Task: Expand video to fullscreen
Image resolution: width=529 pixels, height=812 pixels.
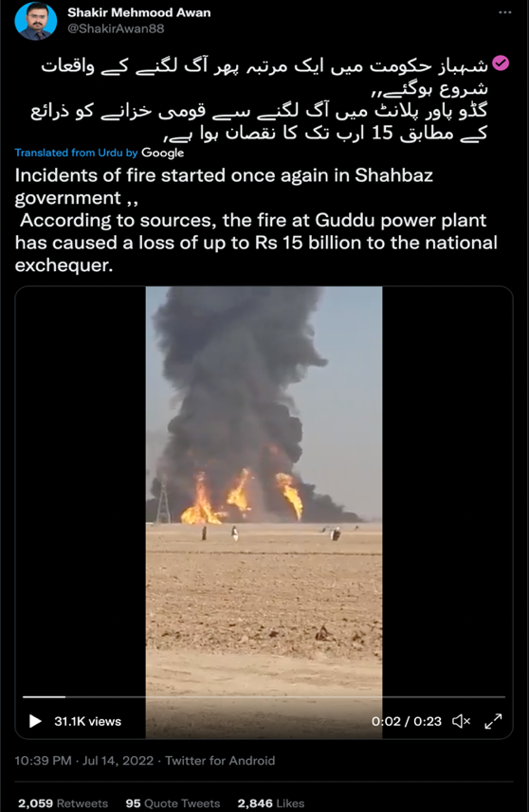Action: click(493, 721)
